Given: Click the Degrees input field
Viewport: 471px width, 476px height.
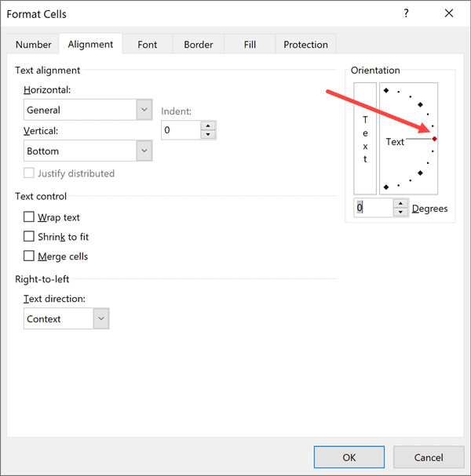Looking at the screenshot, I should 373,208.
